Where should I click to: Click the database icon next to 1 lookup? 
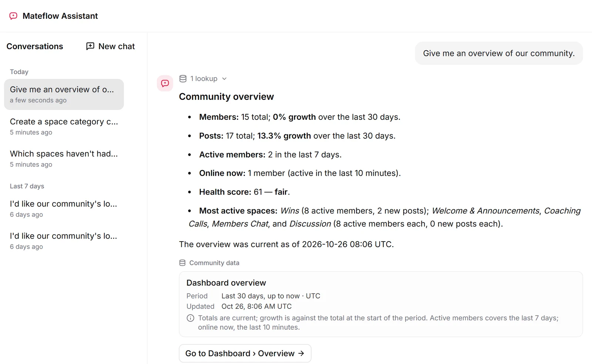[x=183, y=79]
